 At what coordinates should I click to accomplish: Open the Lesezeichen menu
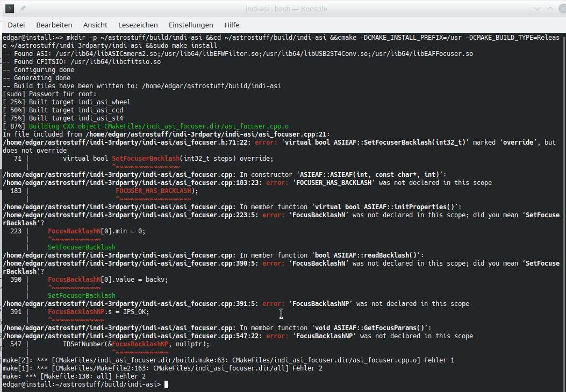[x=138, y=25]
